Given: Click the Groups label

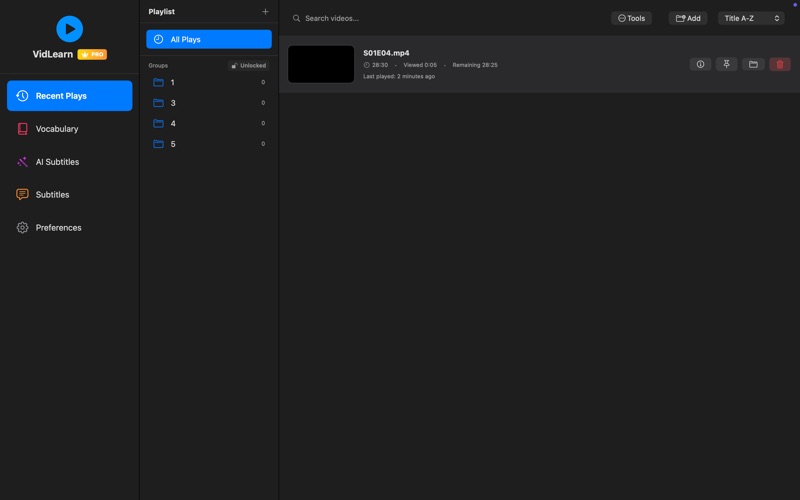Looking at the screenshot, I should tap(158, 65).
